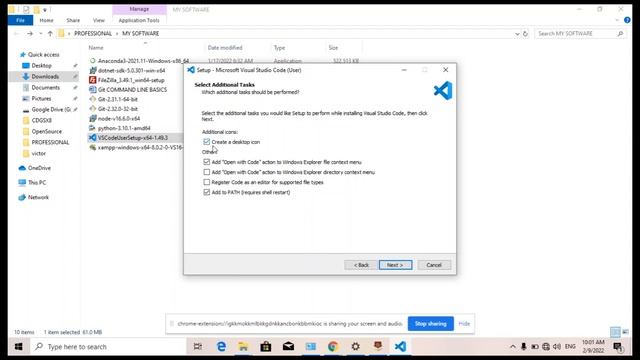Switch to the Home ribbon tab

[46, 20]
